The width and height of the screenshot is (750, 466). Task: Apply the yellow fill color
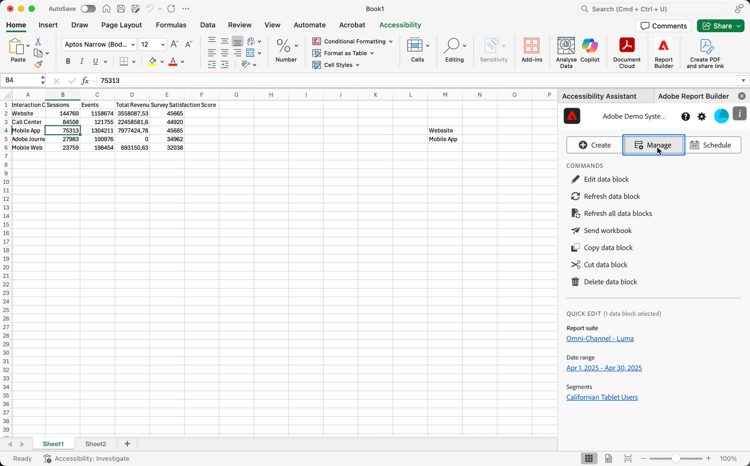click(x=153, y=61)
